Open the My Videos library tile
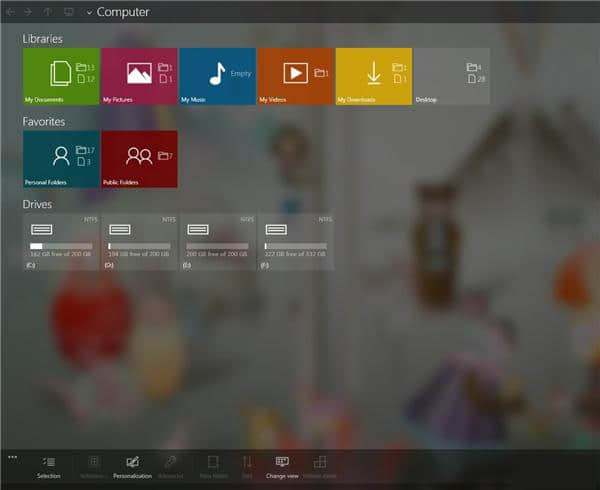This screenshot has height=490, width=600. click(295, 76)
